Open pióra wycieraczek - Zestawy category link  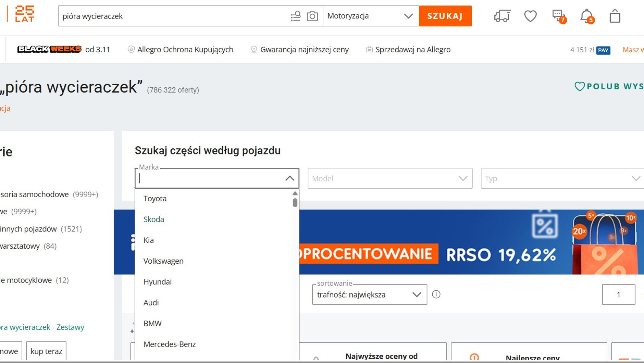click(x=42, y=327)
